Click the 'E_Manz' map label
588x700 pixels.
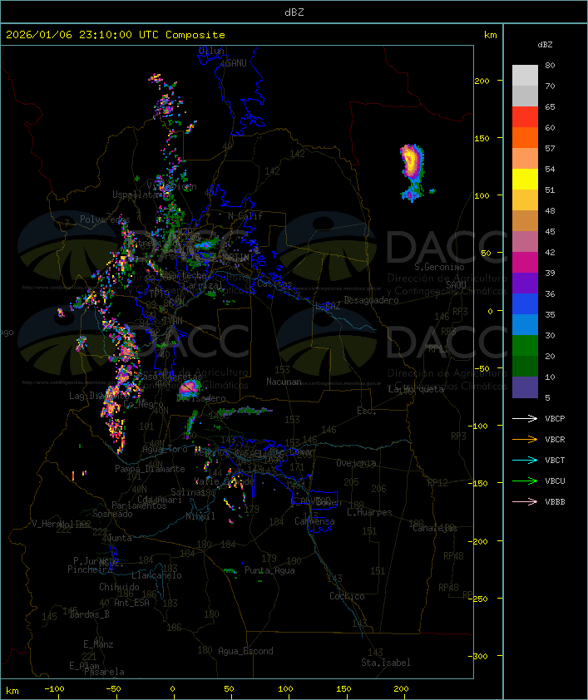point(98,644)
